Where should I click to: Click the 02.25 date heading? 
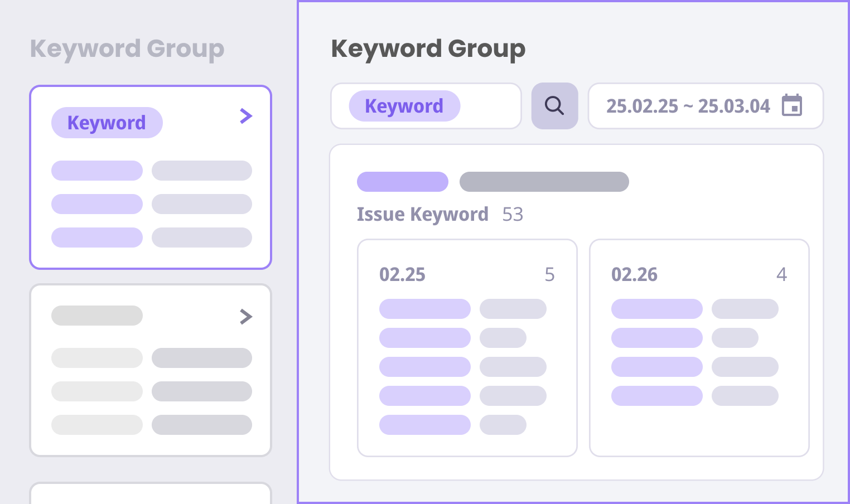pos(402,274)
